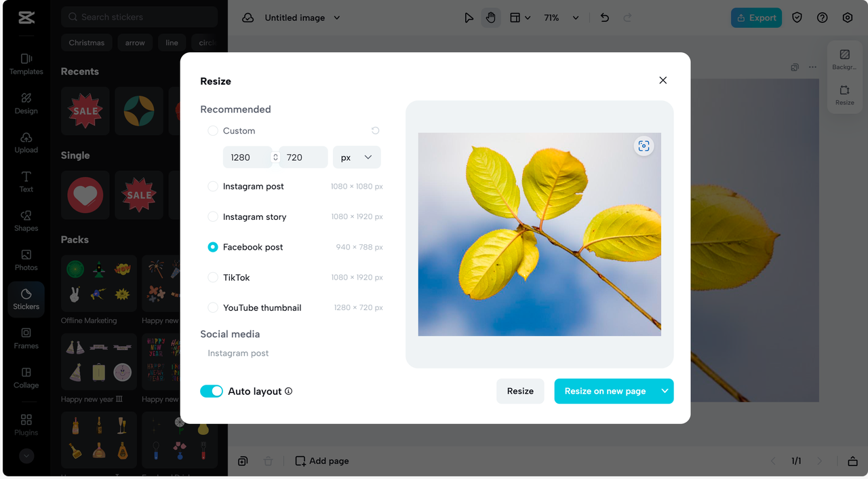Click the smart crop icon on preview
The width and height of the screenshot is (868, 479).
[x=644, y=146]
